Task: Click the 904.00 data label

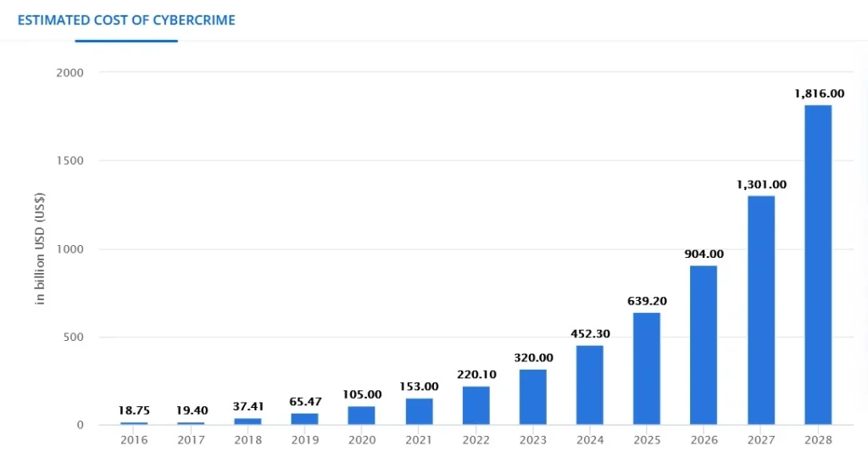Action: click(x=704, y=254)
